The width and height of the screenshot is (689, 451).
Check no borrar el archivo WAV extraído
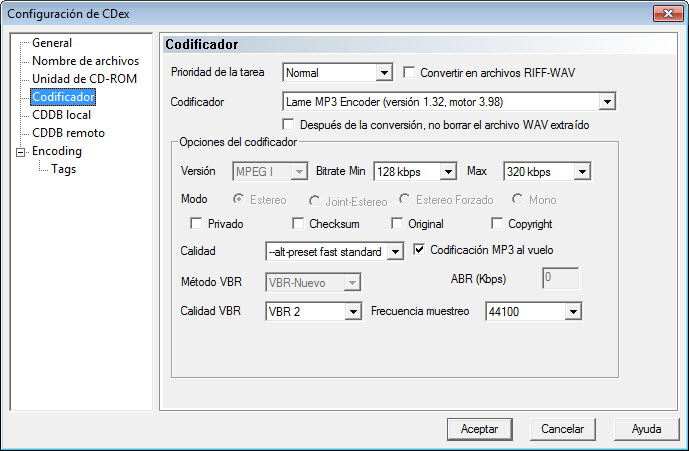click(288, 125)
